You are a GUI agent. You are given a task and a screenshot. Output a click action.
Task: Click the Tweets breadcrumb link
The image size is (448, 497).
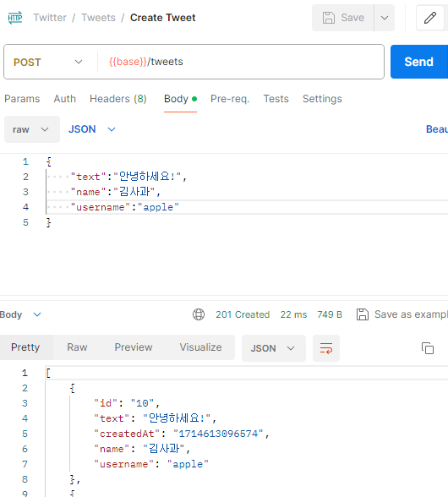pos(98,18)
